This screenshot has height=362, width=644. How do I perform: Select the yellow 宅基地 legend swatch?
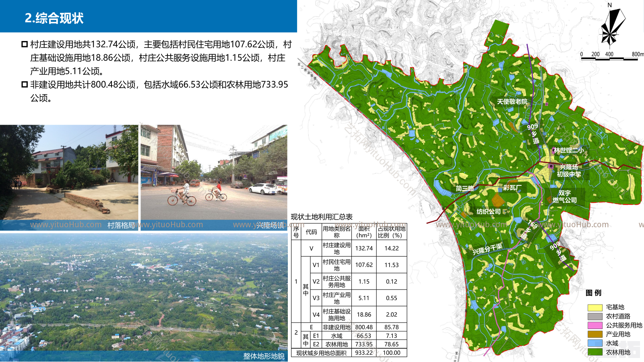[595, 308]
